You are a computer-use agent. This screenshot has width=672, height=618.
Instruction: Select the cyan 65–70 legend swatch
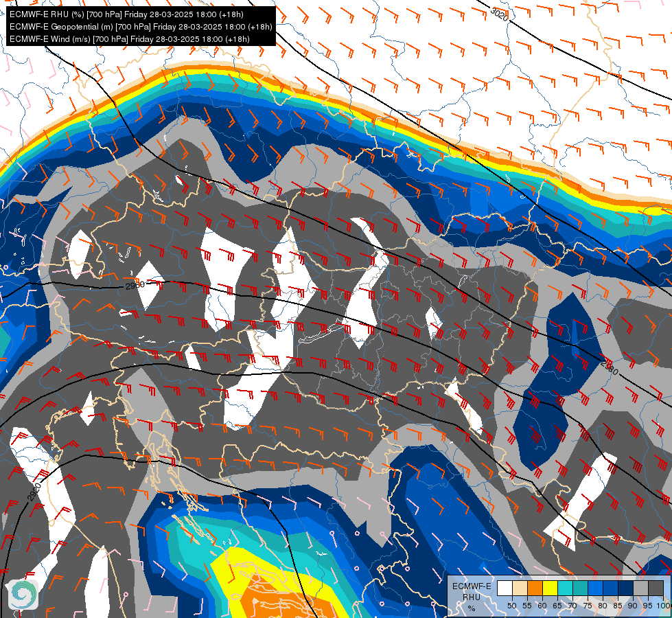click(565, 588)
